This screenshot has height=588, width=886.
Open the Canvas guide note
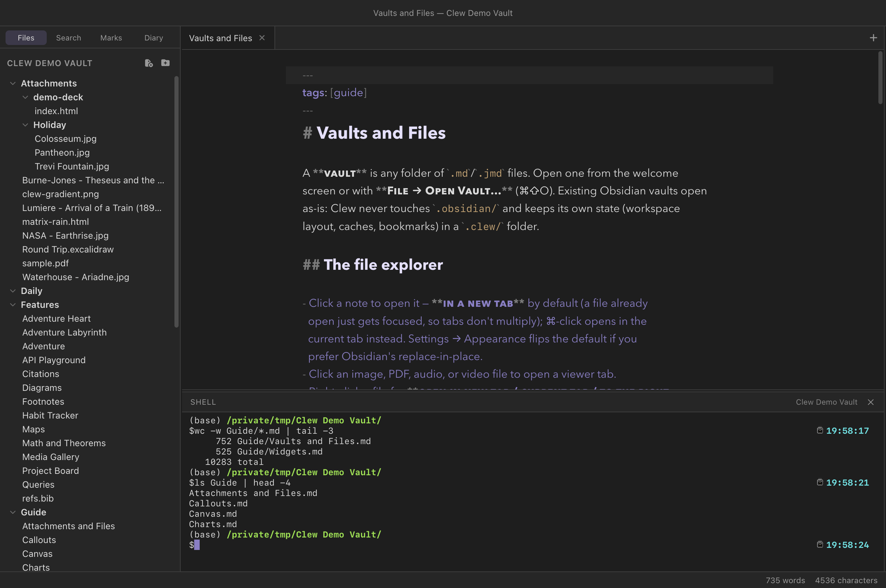(37, 554)
